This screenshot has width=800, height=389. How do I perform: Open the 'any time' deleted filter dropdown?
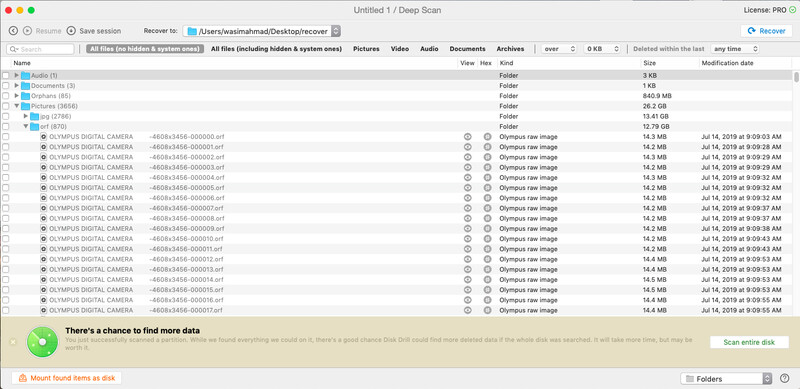(x=735, y=49)
